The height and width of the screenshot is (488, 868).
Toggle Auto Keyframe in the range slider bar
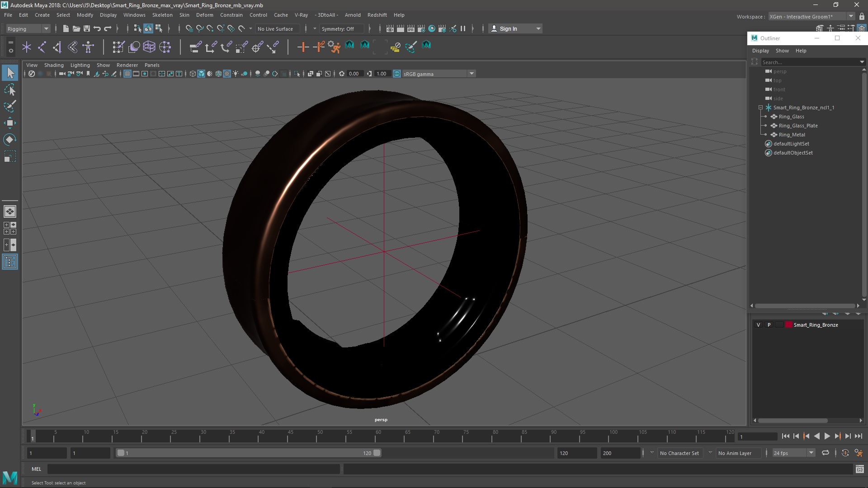point(845,453)
